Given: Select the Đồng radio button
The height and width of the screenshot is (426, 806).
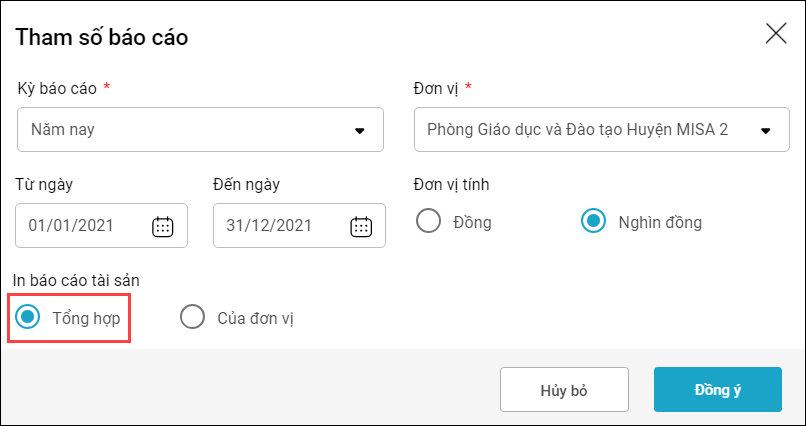Looking at the screenshot, I should click(429, 221).
